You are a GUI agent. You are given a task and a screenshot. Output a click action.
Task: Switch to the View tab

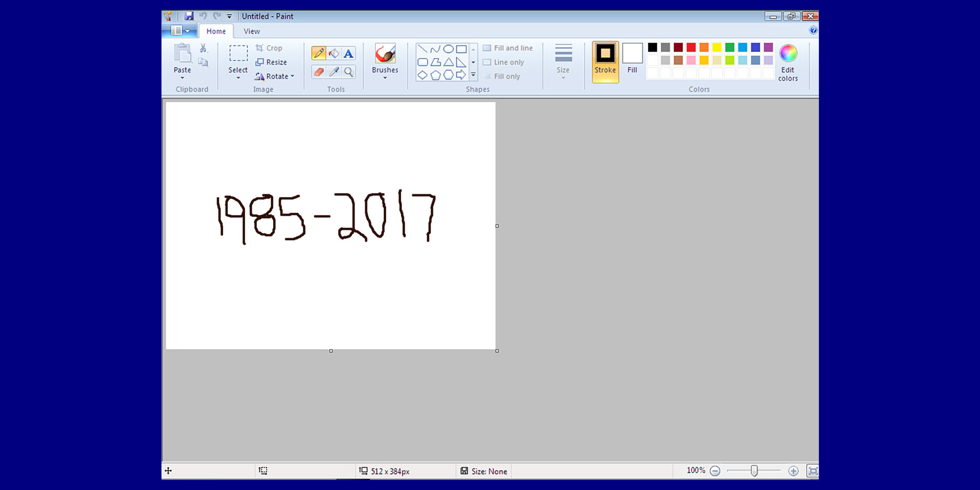click(x=251, y=31)
